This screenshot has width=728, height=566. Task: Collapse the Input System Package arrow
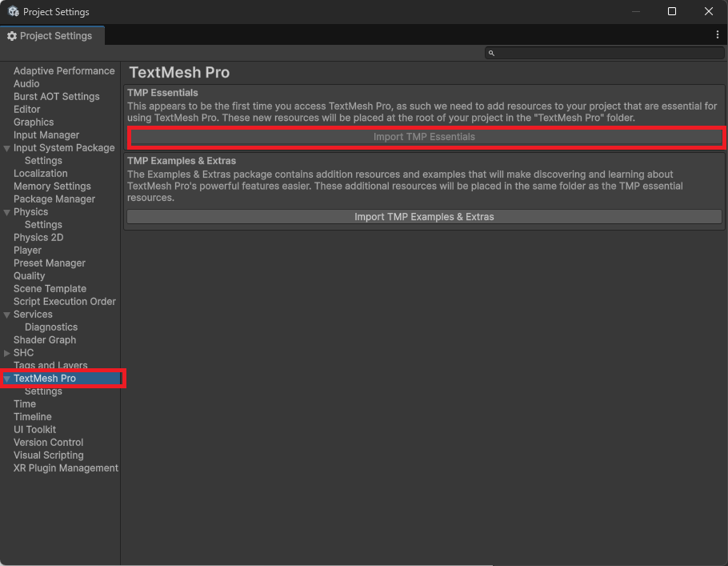[7, 148]
